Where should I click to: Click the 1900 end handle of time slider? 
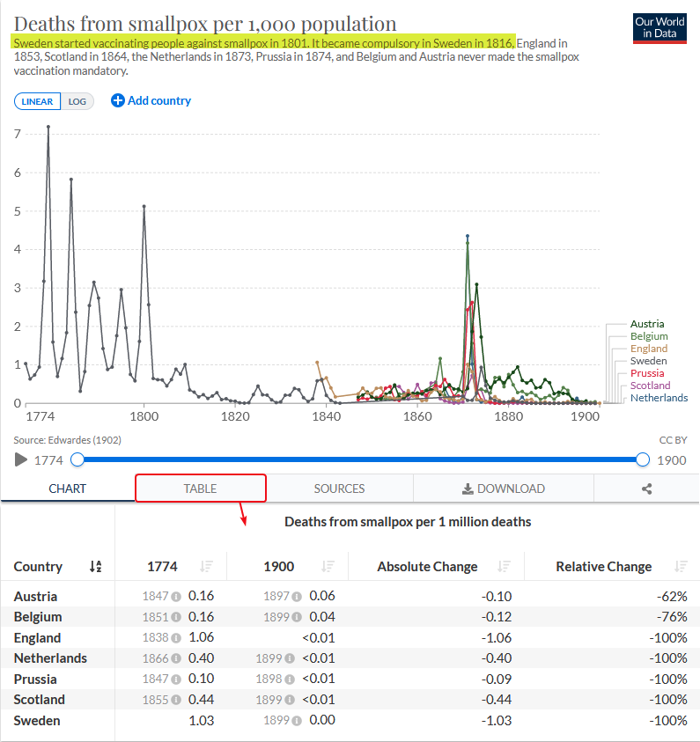(642, 459)
